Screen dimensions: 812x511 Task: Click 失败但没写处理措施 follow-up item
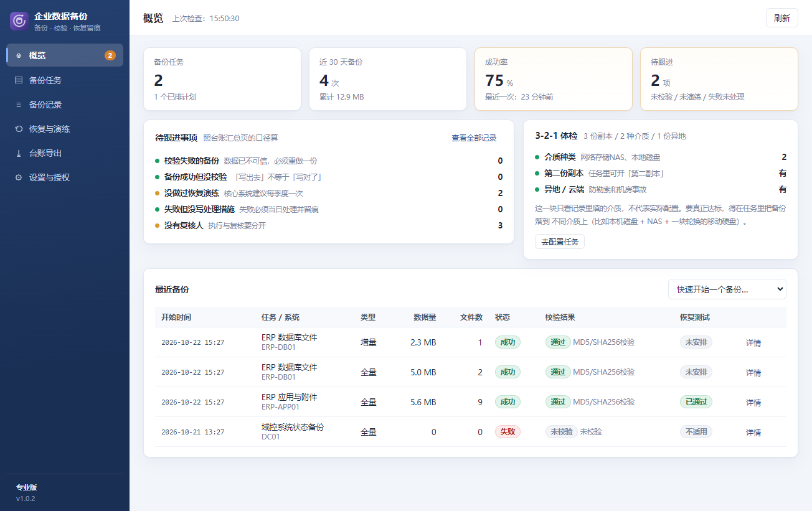tap(329, 209)
